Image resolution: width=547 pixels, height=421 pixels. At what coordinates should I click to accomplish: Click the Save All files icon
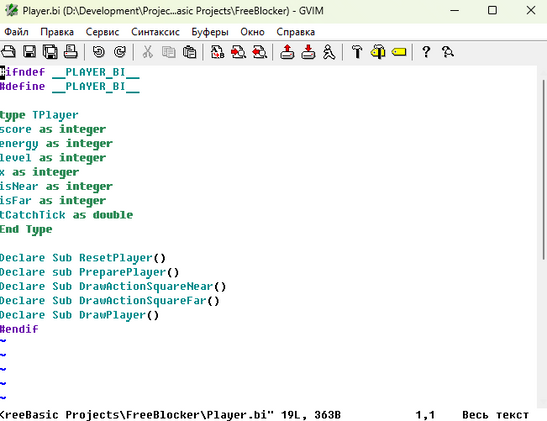[x=50, y=52]
